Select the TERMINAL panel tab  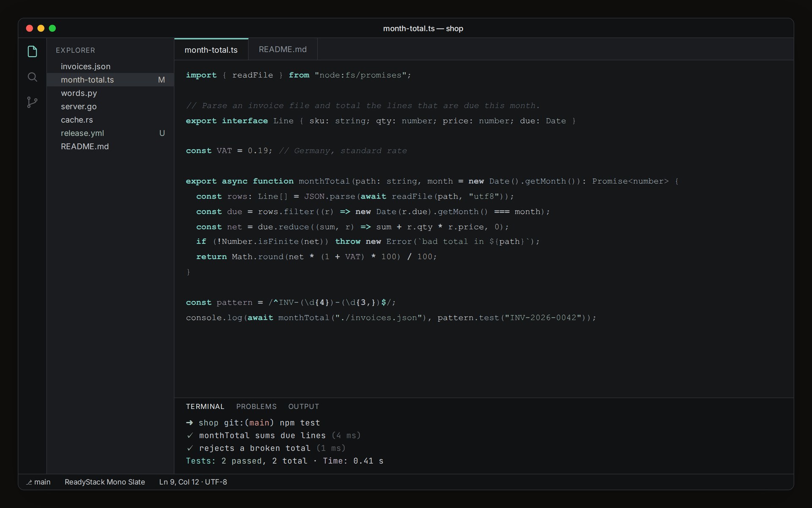(205, 406)
